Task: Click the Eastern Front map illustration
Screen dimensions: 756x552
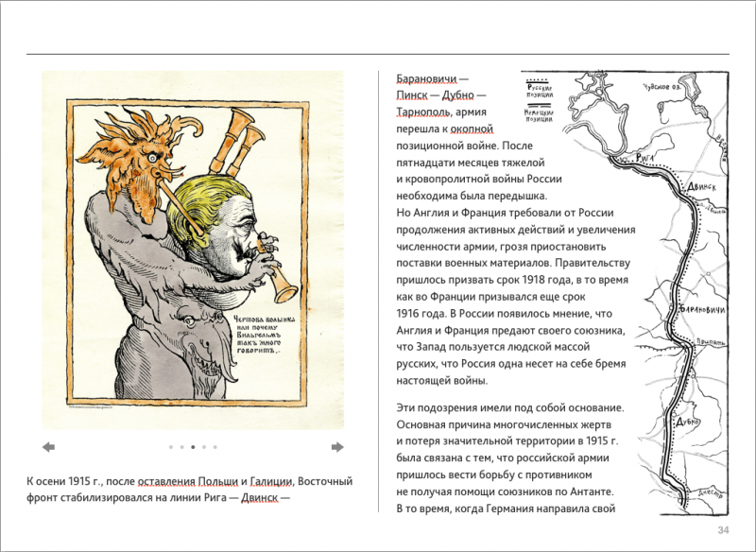Action: [x=644, y=292]
